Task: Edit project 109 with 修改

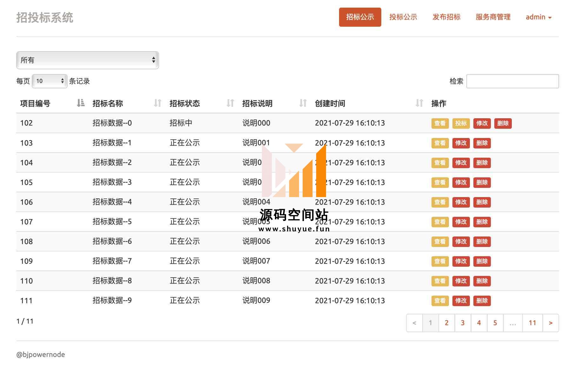Action: click(x=461, y=261)
